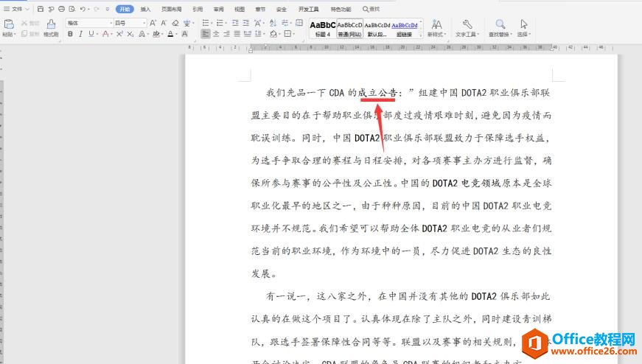Open the References tab
The height and width of the screenshot is (364, 642).
198,9
